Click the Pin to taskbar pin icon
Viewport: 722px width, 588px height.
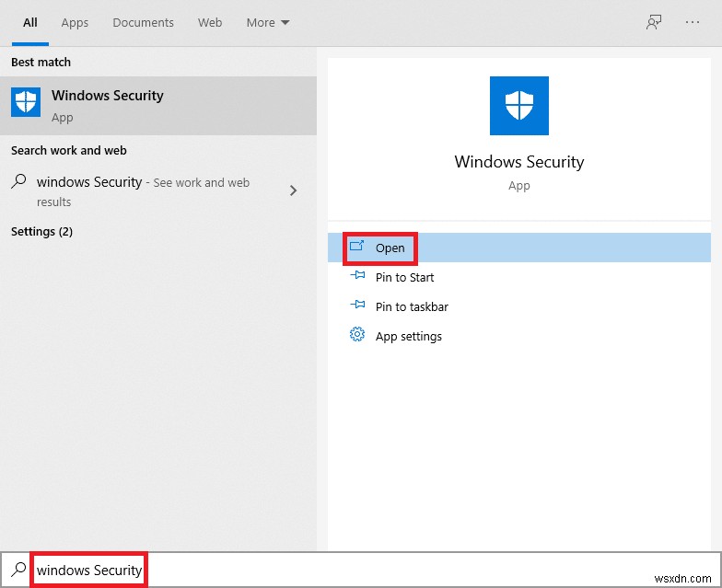point(357,306)
